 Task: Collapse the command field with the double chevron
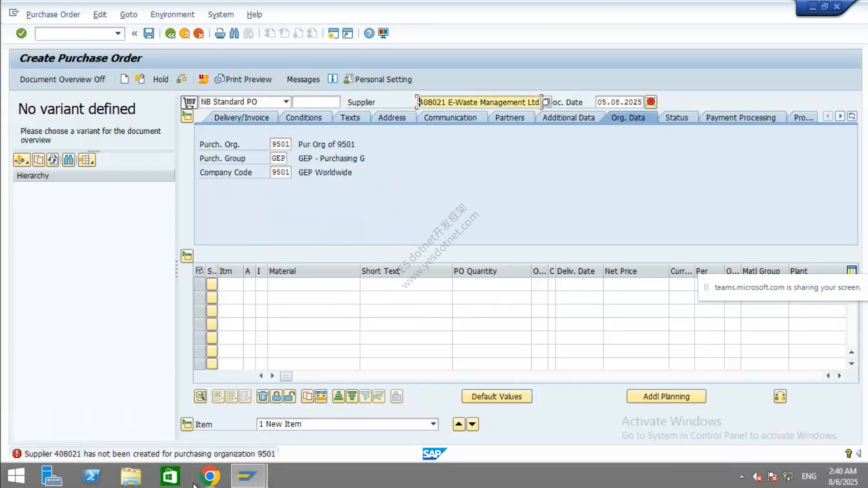(x=134, y=33)
